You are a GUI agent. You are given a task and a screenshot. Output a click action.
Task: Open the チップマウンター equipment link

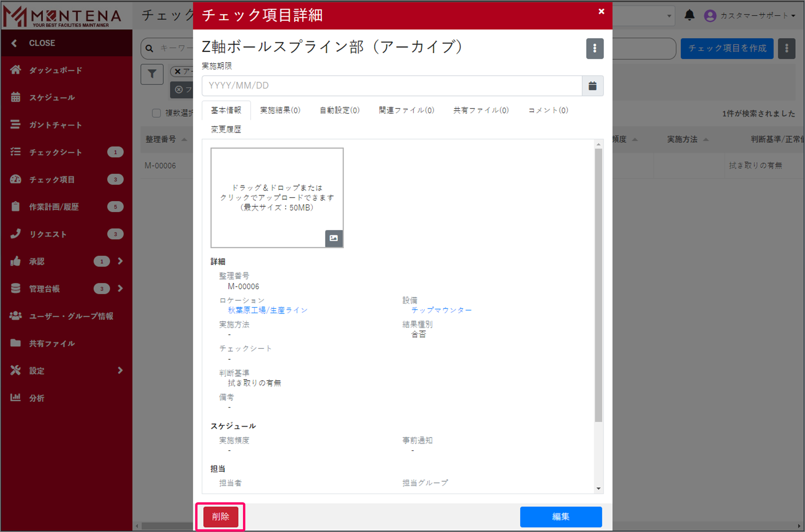[441, 310]
